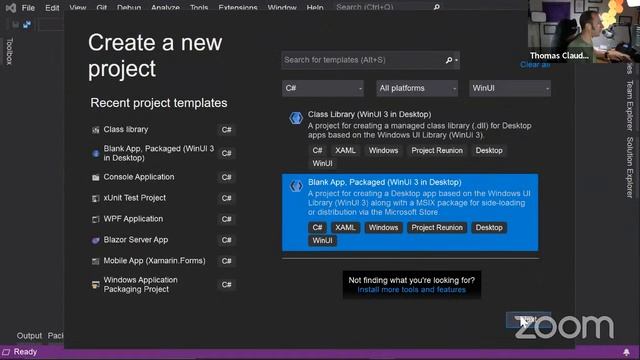This screenshot has height=360, width=640.
Task: Select the Class Library (WinUI 3 in Desktop) template
Action: [x=410, y=139]
